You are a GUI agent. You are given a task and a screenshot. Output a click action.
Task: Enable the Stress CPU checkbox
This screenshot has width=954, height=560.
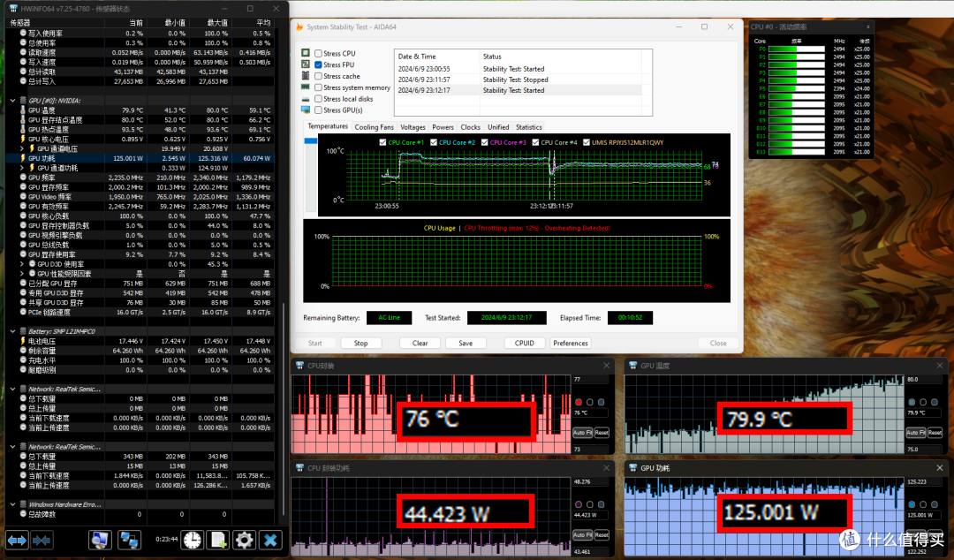tap(318, 54)
